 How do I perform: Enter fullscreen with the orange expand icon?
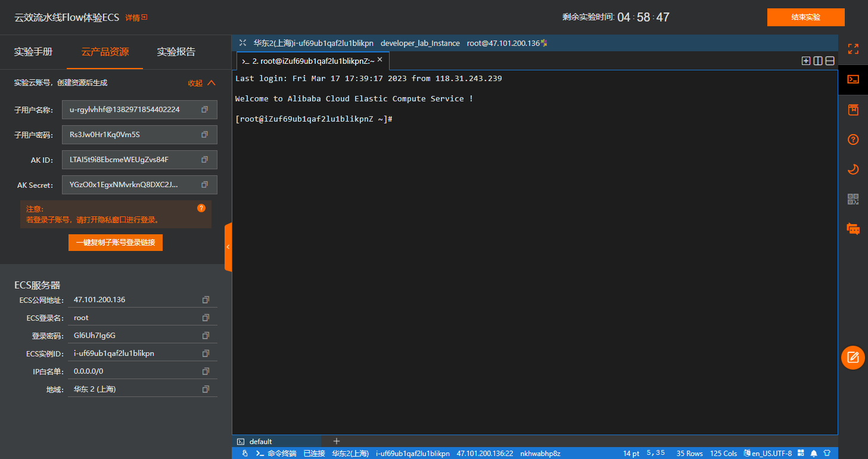[x=853, y=49]
